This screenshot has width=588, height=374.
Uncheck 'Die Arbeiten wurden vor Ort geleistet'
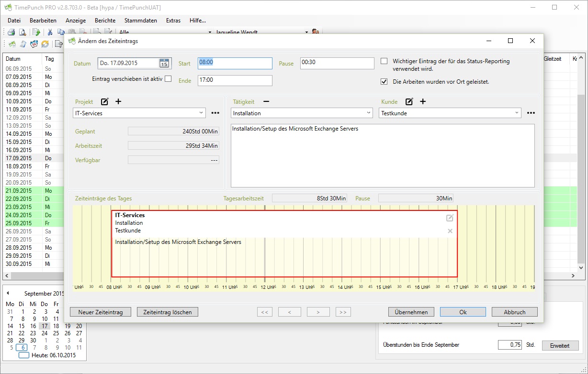[x=384, y=82]
